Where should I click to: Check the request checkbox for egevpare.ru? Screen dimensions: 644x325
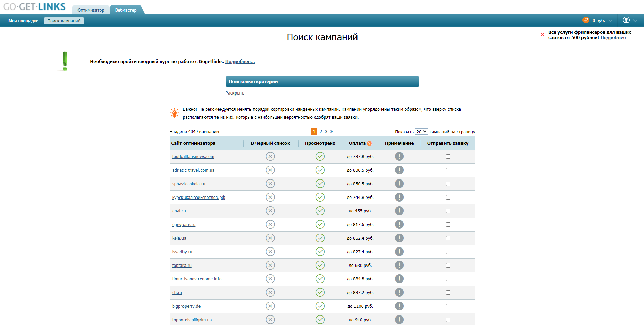point(448,224)
